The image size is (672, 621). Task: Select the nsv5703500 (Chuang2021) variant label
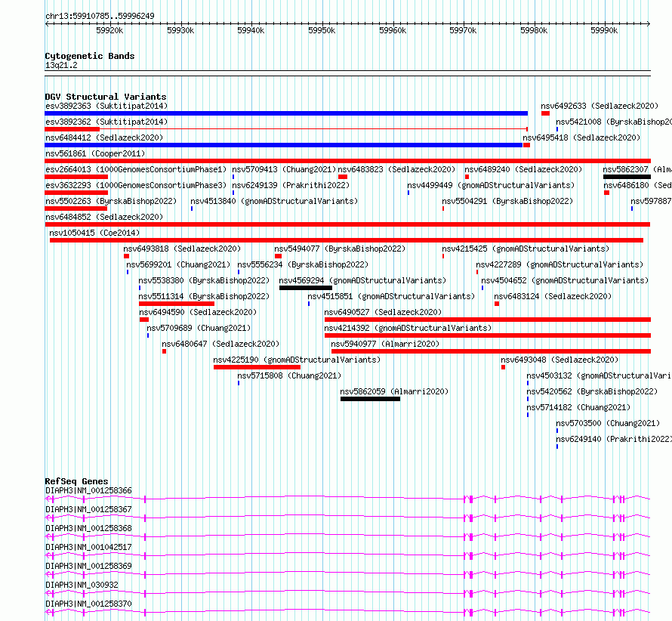click(x=608, y=423)
